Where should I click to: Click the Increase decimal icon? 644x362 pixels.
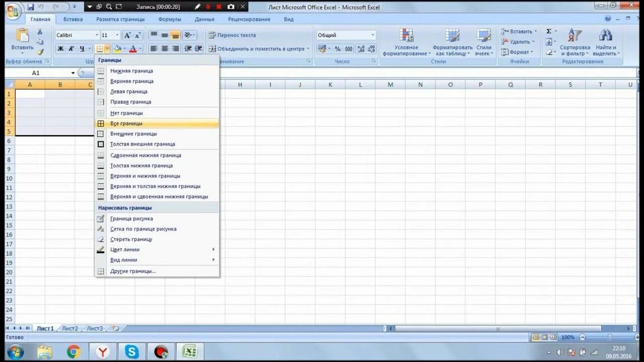point(361,49)
